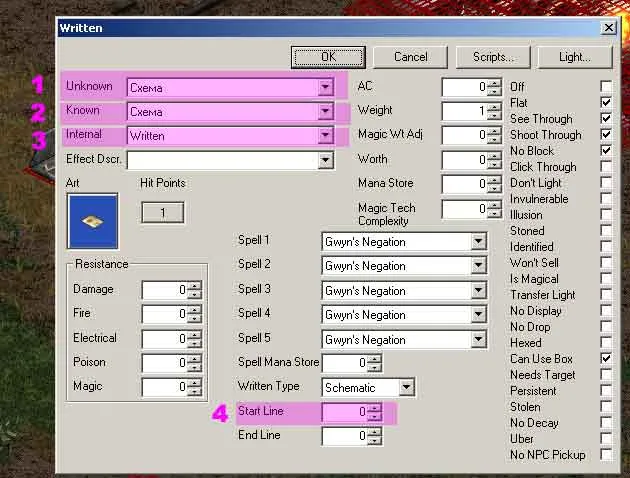The width and height of the screenshot is (630, 478).
Task: Expand the Written Type dropdown
Action: coord(406,387)
